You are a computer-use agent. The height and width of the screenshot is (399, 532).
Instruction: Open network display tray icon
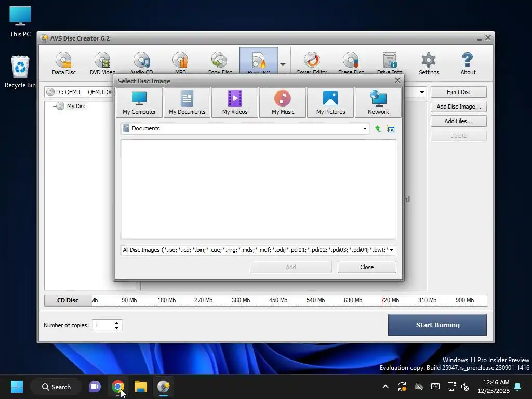[x=451, y=387]
